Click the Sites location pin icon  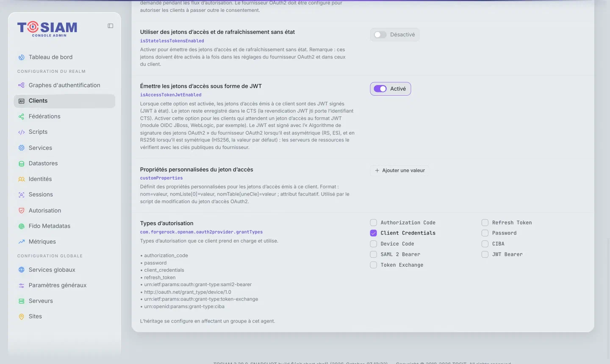click(x=22, y=317)
